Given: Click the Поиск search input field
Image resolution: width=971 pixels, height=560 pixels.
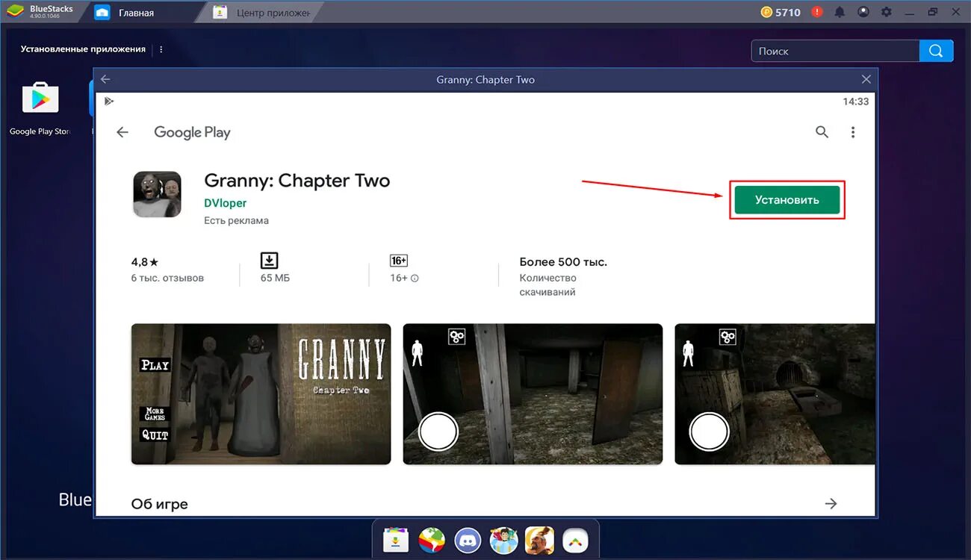Looking at the screenshot, I should point(835,51).
